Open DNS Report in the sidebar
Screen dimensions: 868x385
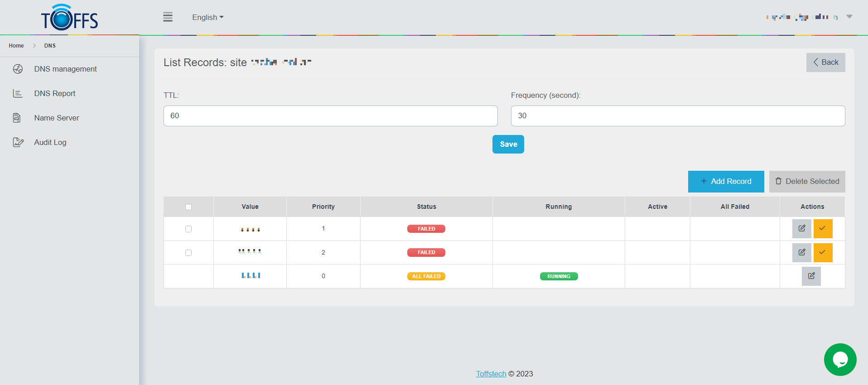(55, 93)
